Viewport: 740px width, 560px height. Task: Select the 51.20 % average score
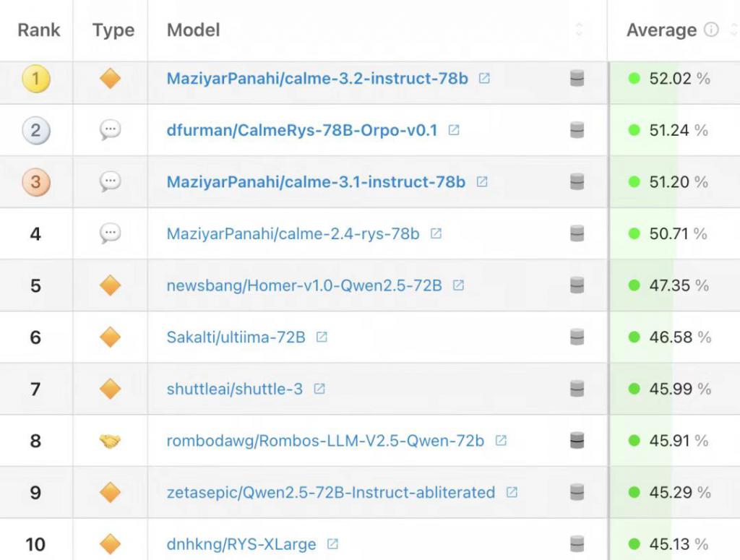678,181
